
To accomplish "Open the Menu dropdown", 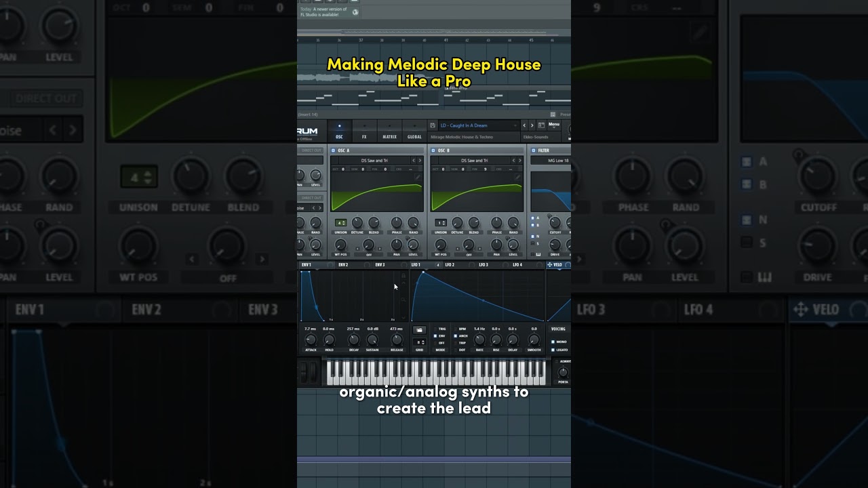I will tap(554, 125).
